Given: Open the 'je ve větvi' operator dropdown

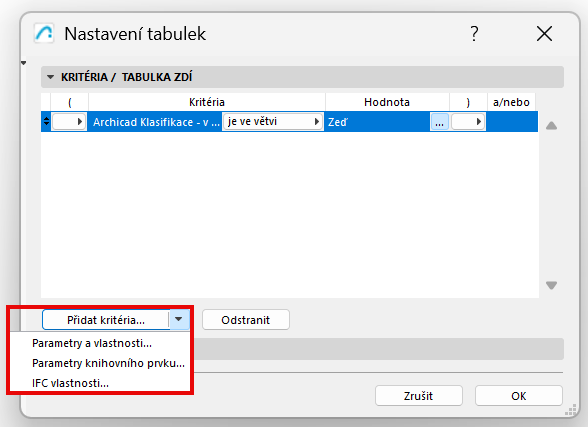Looking at the screenshot, I should [x=273, y=121].
